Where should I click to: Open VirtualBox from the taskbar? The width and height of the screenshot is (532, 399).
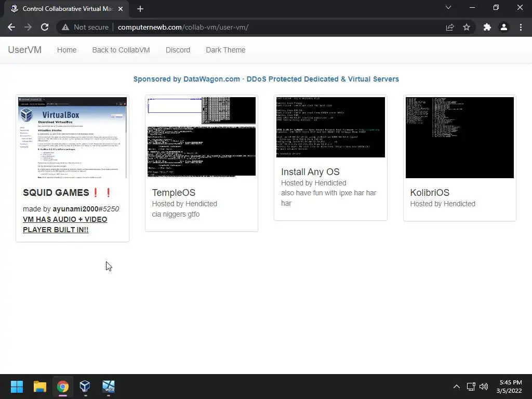(85, 387)
